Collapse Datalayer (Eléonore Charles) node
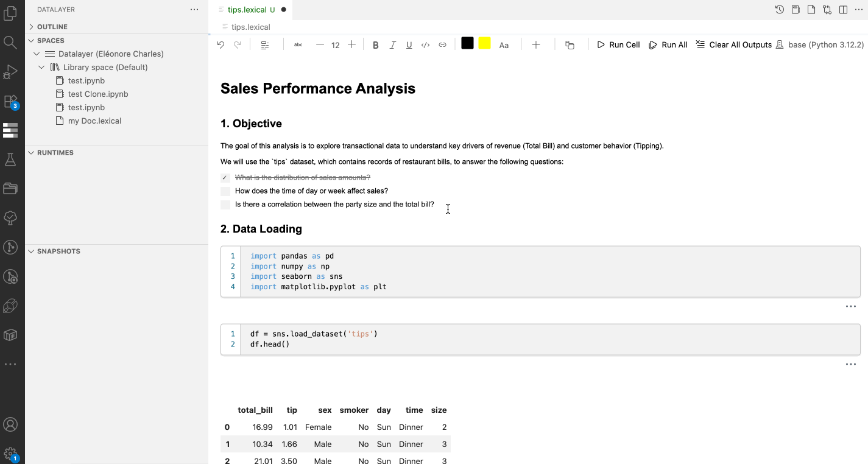 (x=117, y=54)
